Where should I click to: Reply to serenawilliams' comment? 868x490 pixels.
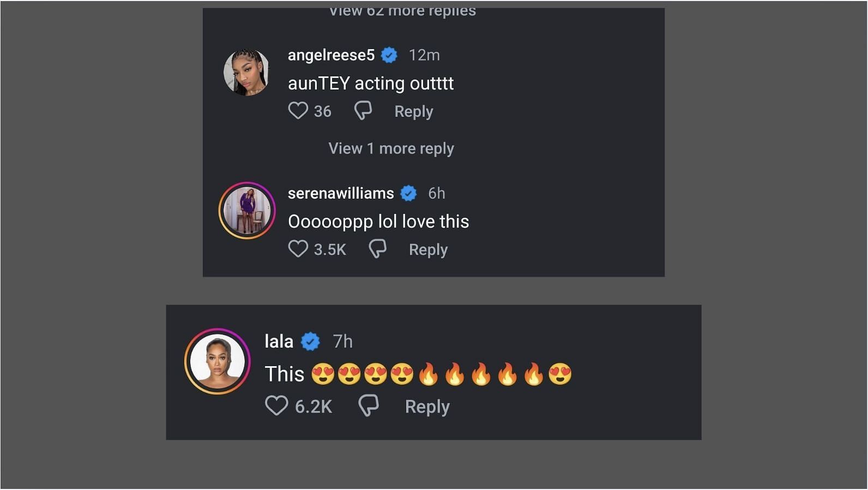click(428, 249)
